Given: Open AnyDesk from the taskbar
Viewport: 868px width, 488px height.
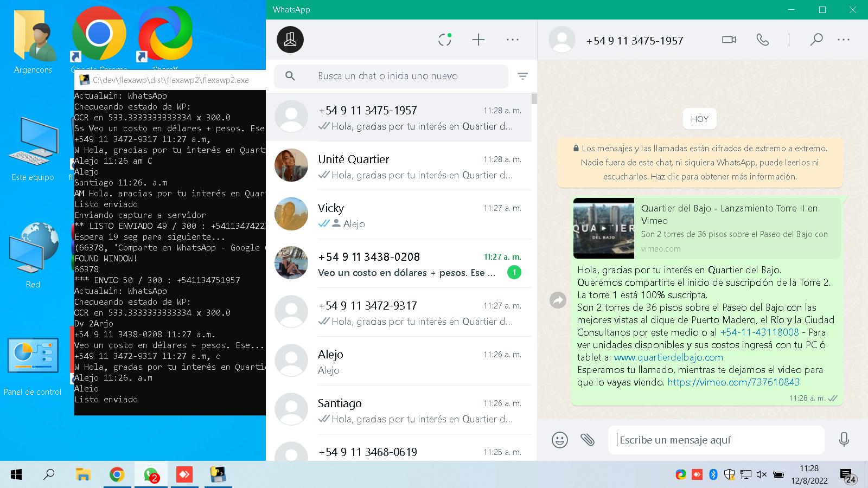Looking at the screenshot, I should [x=184, y=475].
